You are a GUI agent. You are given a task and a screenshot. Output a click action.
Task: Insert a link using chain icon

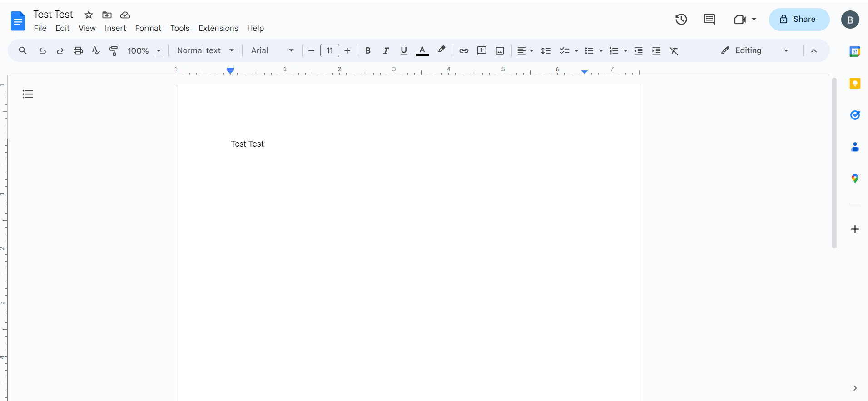(463, 50)
